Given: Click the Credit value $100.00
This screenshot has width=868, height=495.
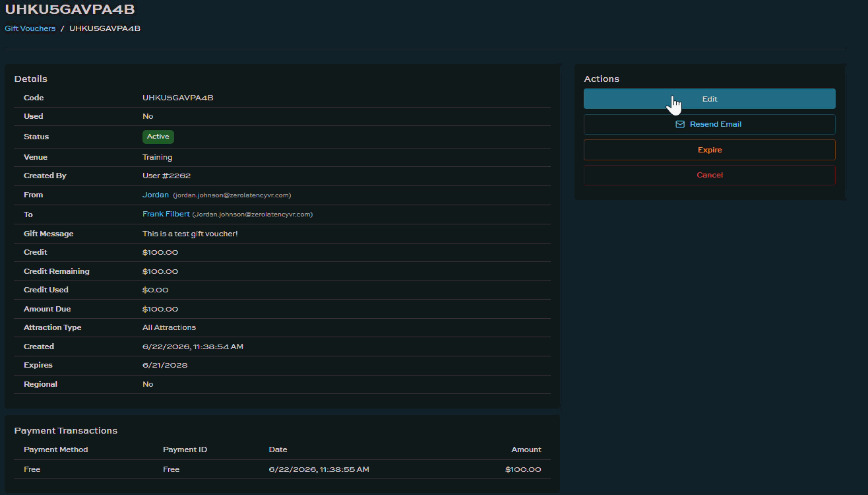Looking at the screenshot, I should coord(160,252).
